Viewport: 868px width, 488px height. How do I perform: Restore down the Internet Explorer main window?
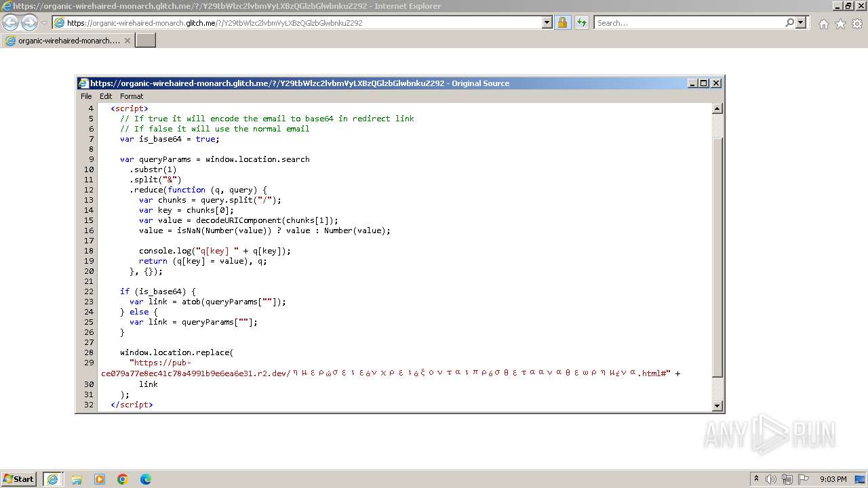848,6
